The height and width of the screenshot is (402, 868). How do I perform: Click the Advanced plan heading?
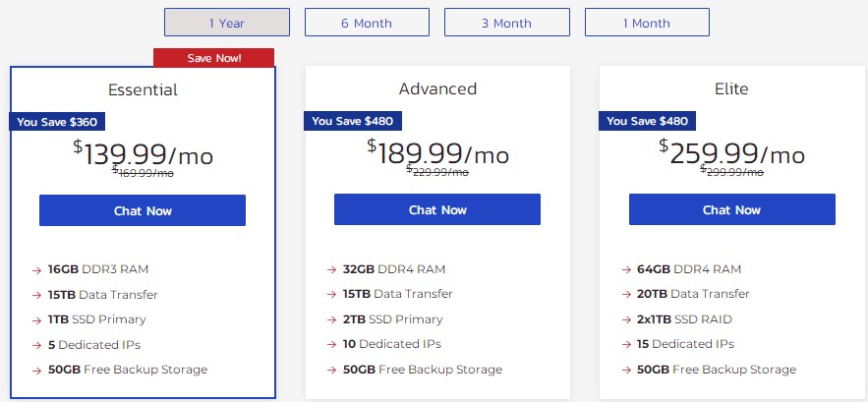coord(437,89)
